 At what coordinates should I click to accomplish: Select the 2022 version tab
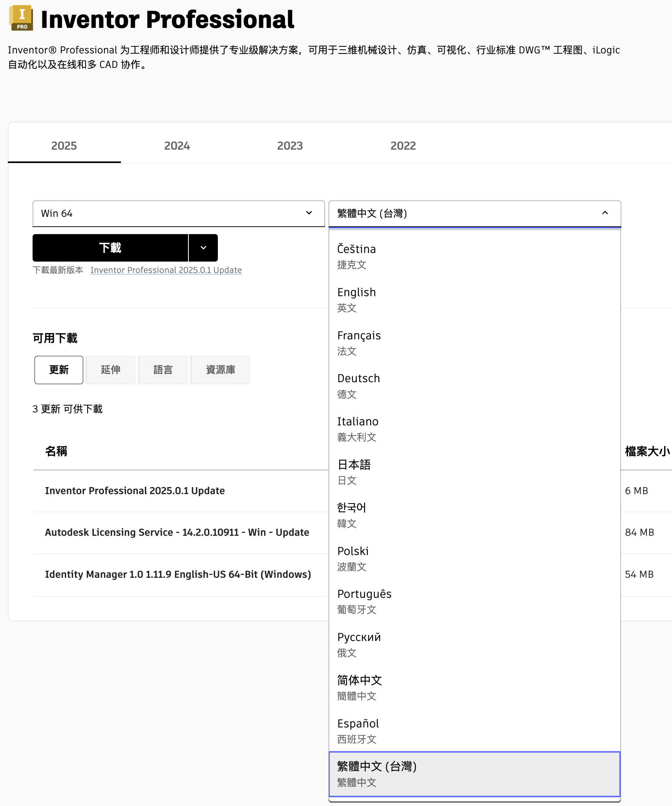tap(403, 146)
